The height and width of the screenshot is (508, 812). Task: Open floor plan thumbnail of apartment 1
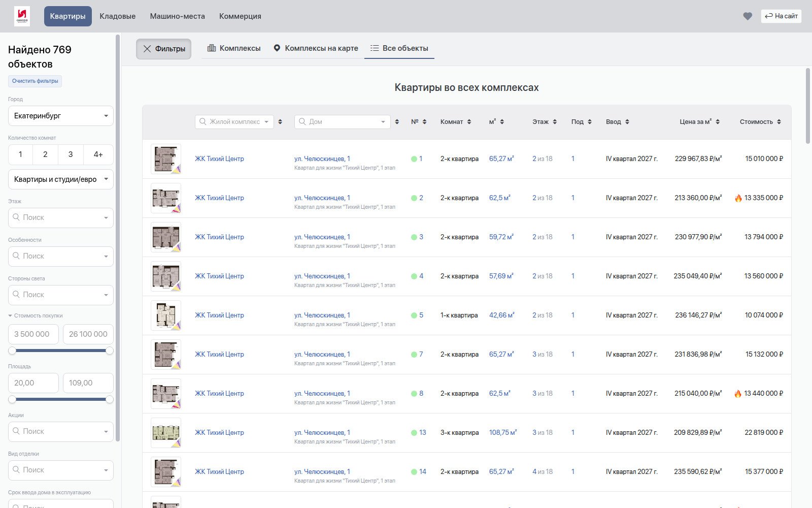(x=166, y=159)
